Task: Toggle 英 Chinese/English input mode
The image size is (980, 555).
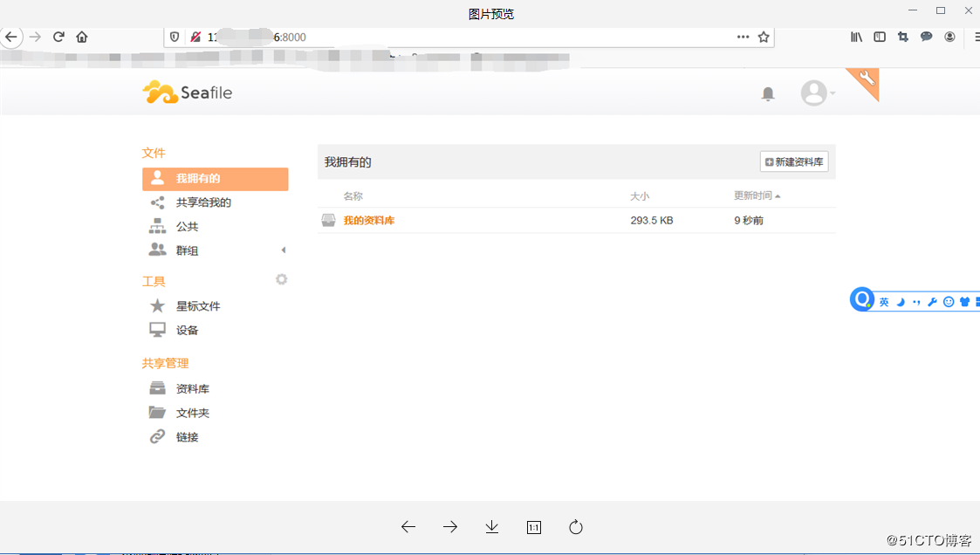Action: (884, 301)
